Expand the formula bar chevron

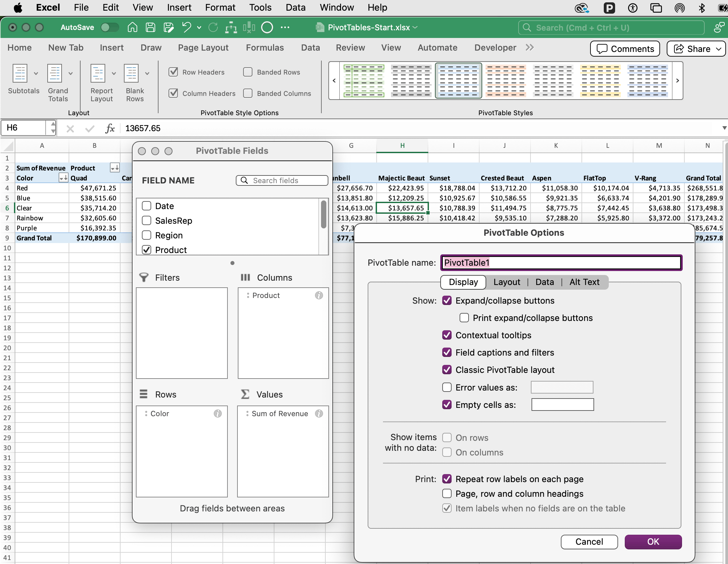click(724, 128)
